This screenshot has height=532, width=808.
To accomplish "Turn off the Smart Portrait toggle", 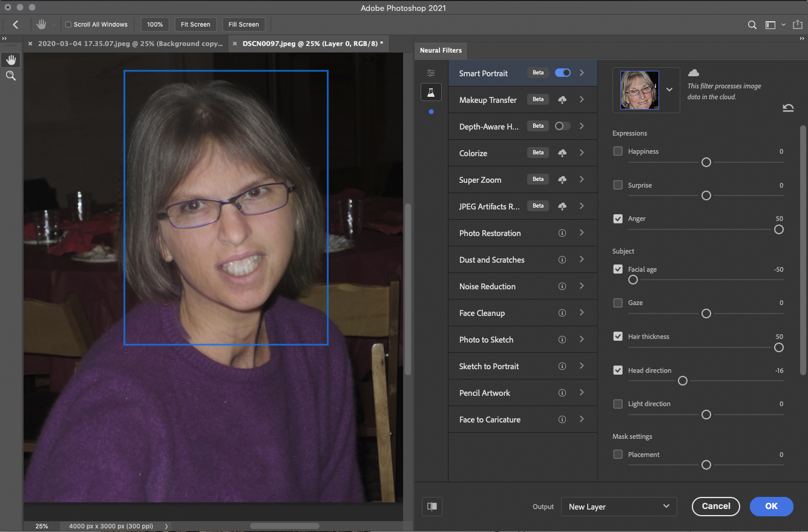I will click(562, 73).
